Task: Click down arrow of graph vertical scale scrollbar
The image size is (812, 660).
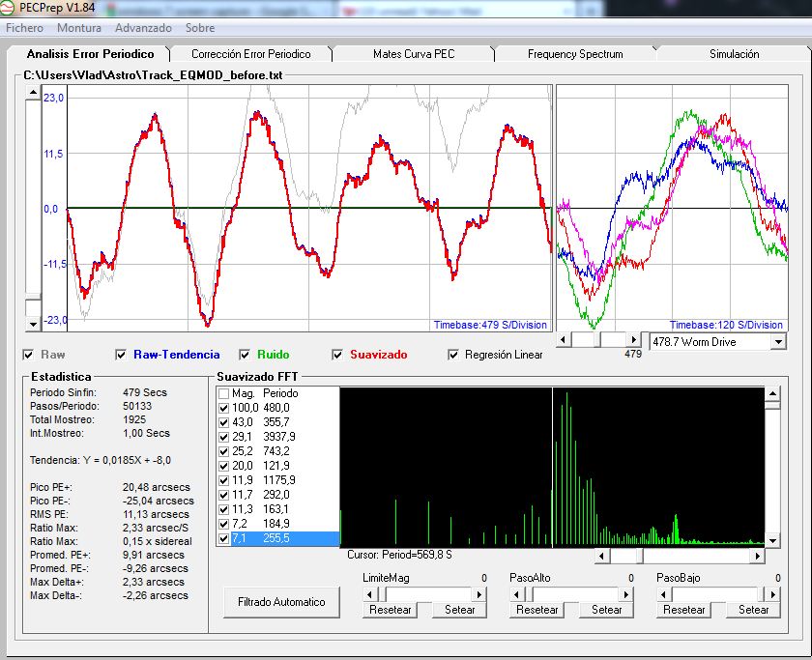Action: (x=33, y=325)
